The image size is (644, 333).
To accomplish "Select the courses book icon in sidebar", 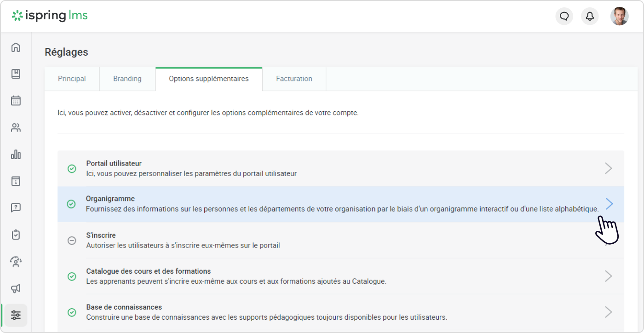I will tap(16, 74).
